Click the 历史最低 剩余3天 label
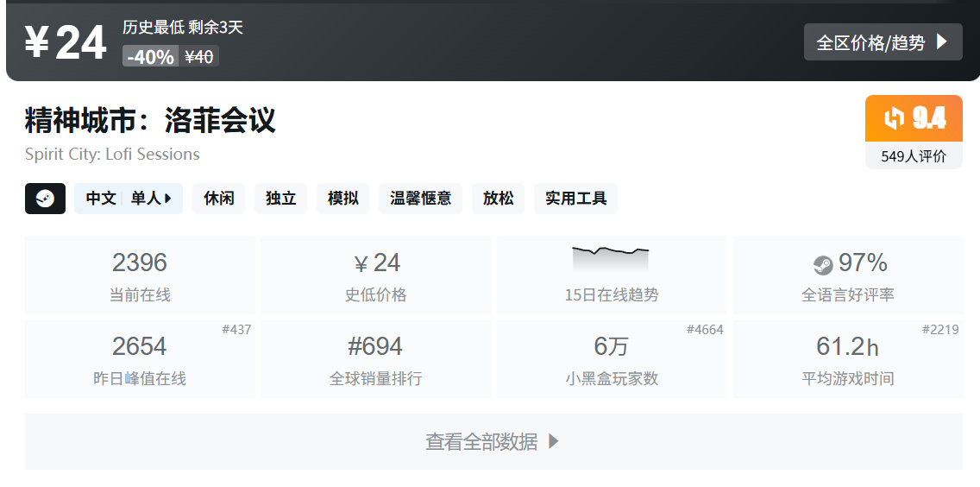 [x=183, y=28]
